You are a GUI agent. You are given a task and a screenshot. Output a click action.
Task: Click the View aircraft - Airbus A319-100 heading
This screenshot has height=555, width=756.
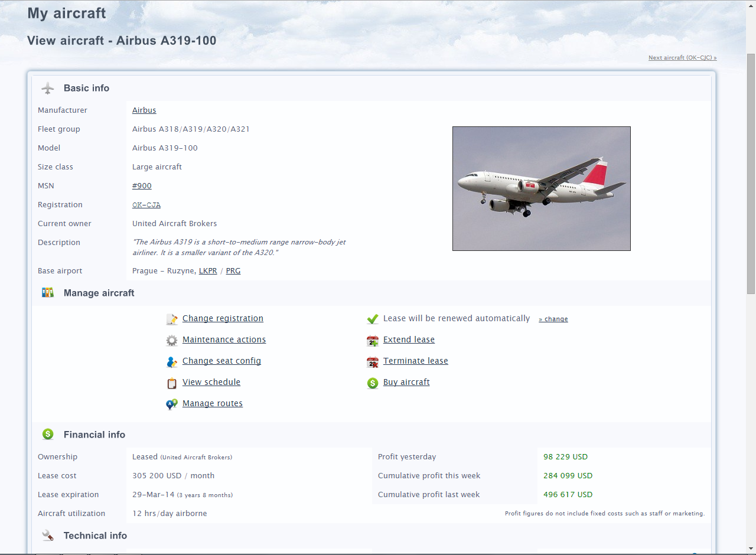(x=122, y=41)
